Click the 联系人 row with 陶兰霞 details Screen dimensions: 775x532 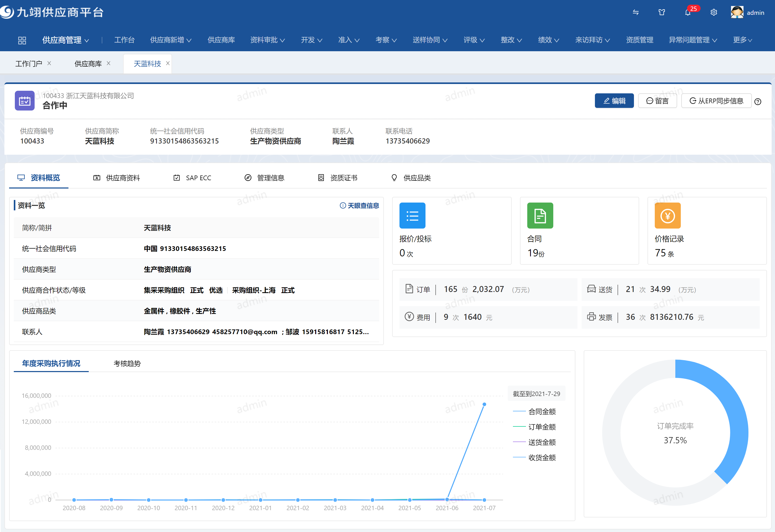tap(196, 332)
